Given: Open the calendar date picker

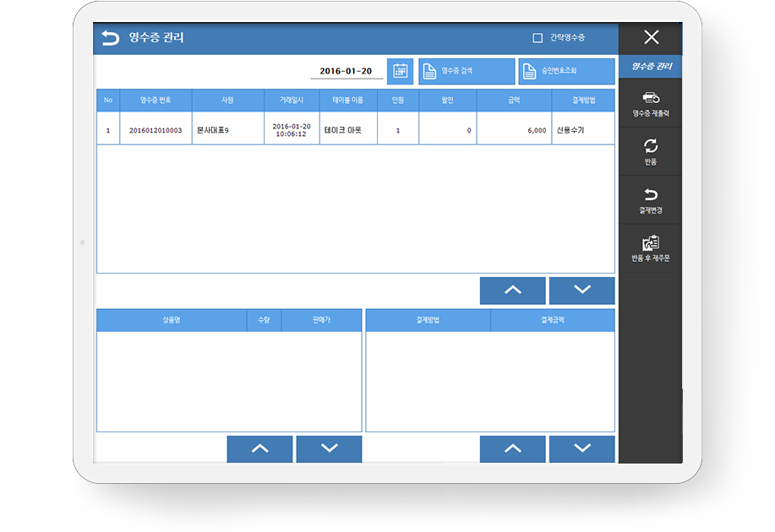Looking at the screenshot, I should [x=400, y=71].
